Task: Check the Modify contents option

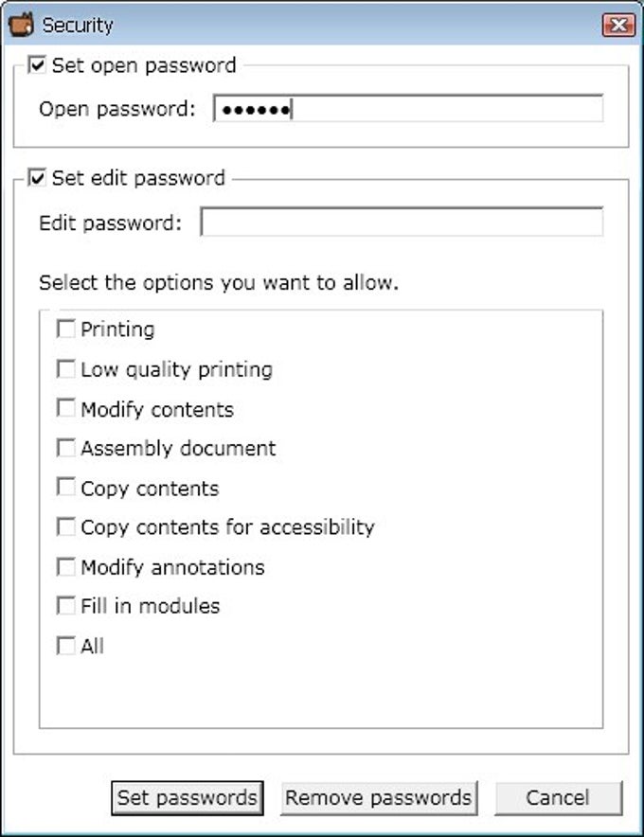Action: (65, 408)
